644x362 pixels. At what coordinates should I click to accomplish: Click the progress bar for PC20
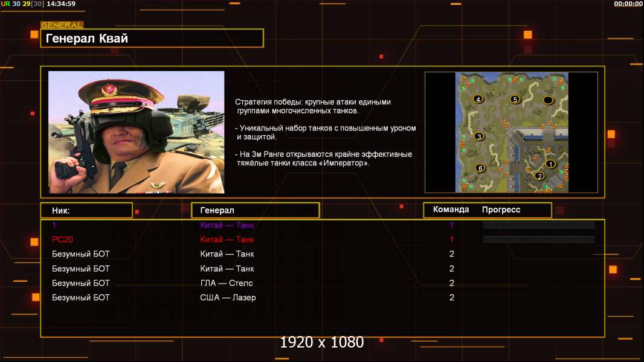[x=539, y=240]
